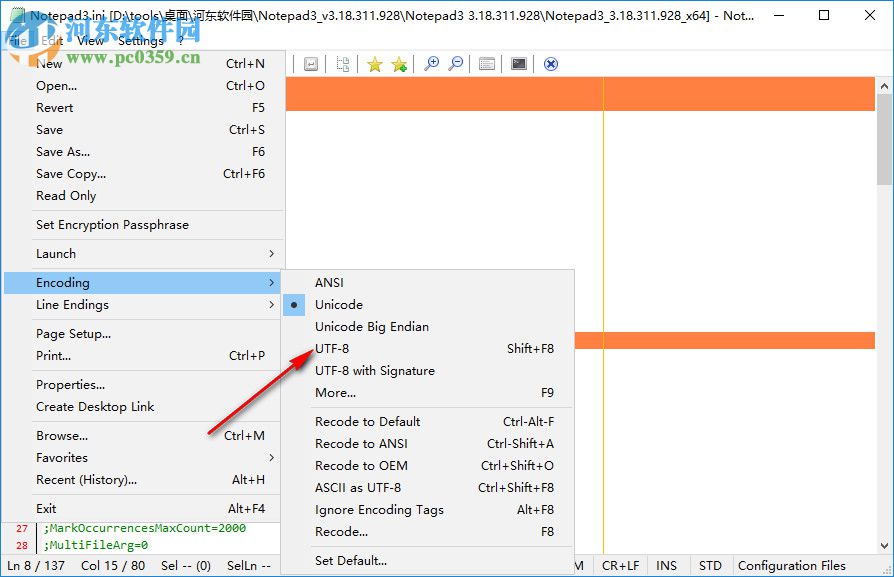Click the scrollbar down arrow

884,545
